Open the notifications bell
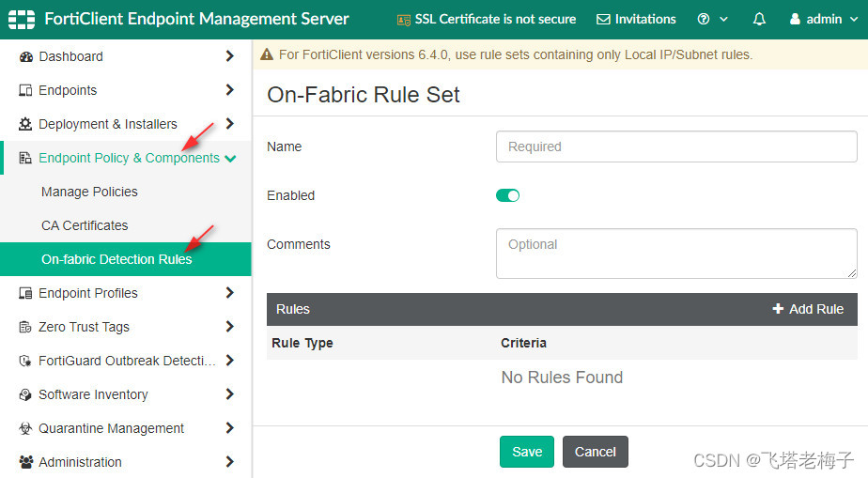 coord(759,20)
